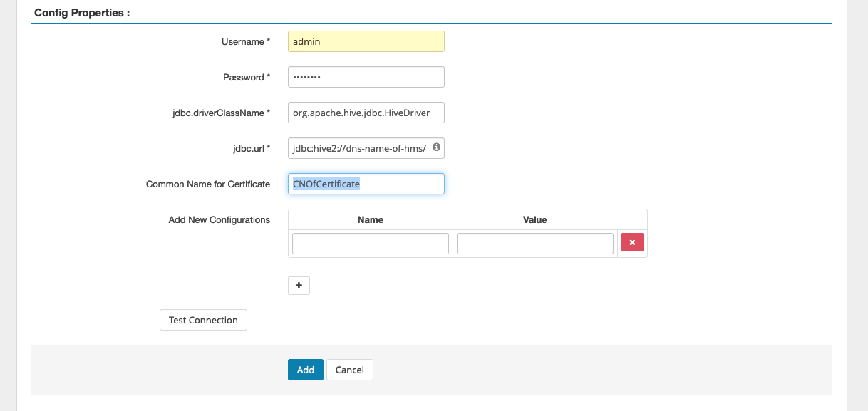868x411 pixels.
Task: Click the Cancel button
Action: pos(349,370)
